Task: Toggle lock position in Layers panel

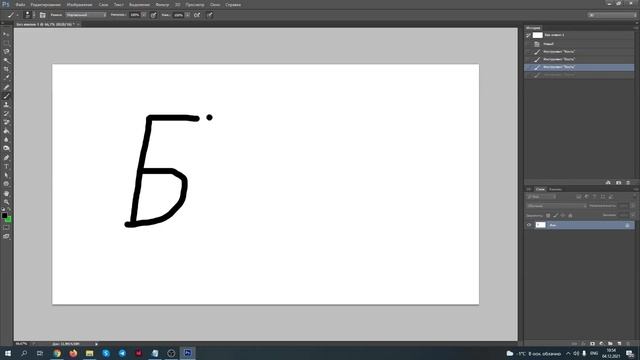Action: point(563,215)
